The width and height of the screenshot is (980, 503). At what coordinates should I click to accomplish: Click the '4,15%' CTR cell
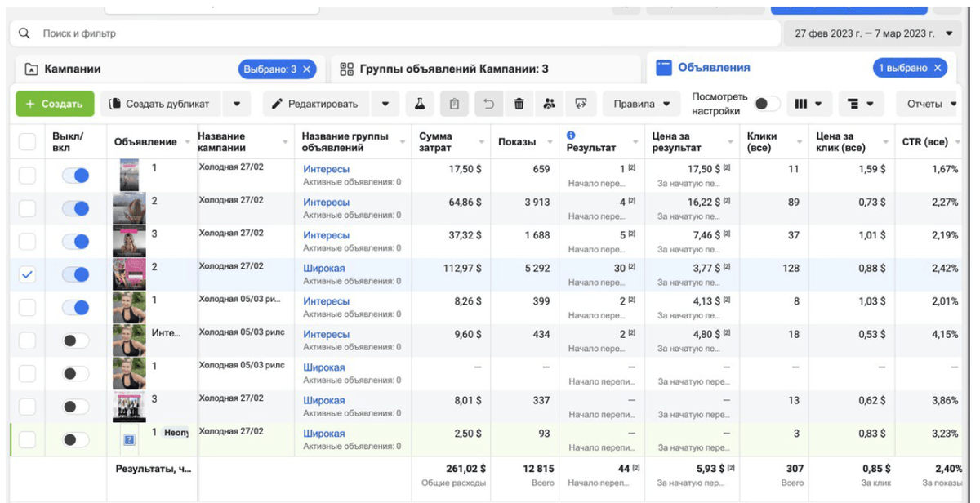(x=944, y=334)
